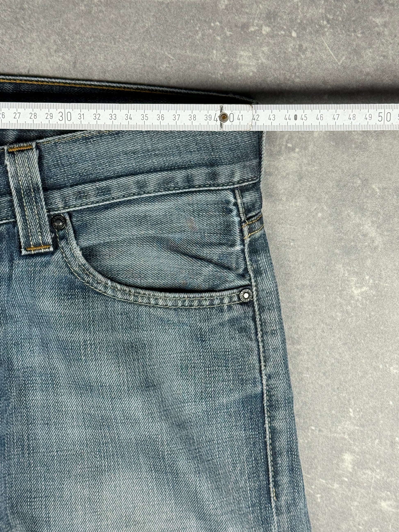This screenshot has height=532, width=399.
Task: Click the number 30 on the ruler
Action: (x=65, y=117)
